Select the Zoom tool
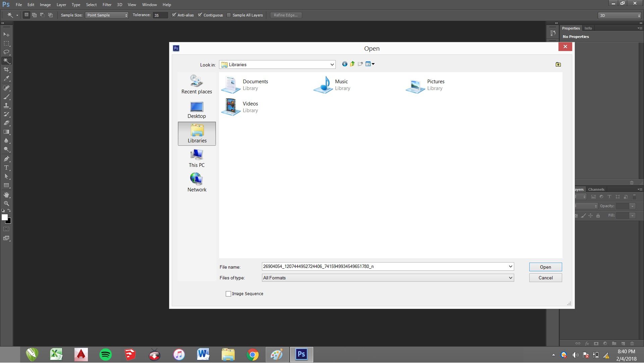Screen dimensions: 644x364 point(6,203)
